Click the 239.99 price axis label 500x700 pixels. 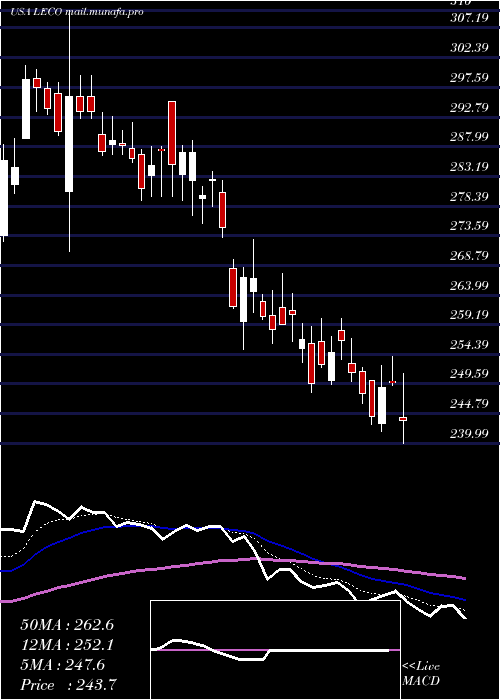(x=469, y=433)
